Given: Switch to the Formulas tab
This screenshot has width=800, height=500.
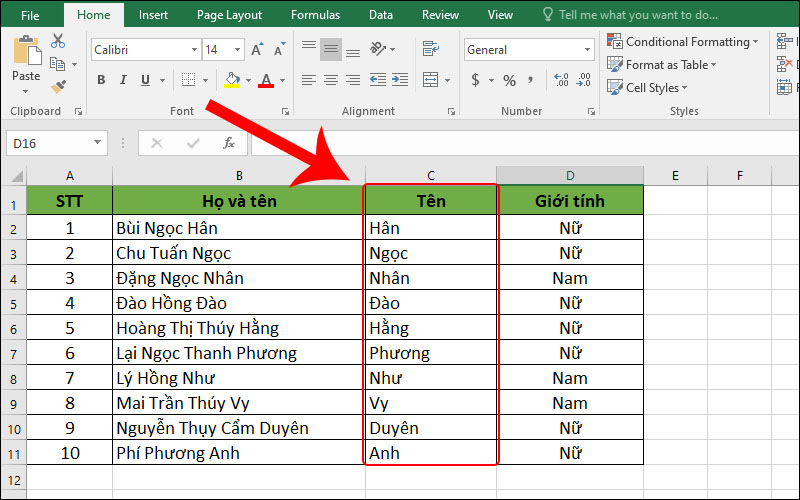Looking at the screenshot, I should [x=315, y=15].
